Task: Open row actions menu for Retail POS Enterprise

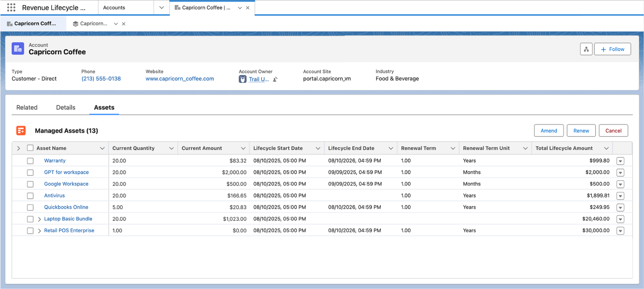Action: click(620, 231)
